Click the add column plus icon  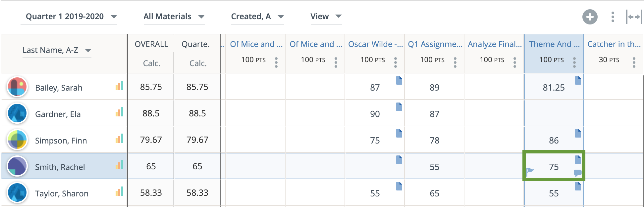click(x=590, y=17)
